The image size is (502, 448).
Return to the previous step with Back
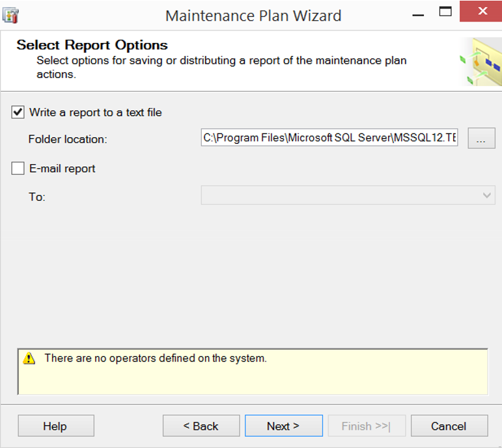point(201,426)
